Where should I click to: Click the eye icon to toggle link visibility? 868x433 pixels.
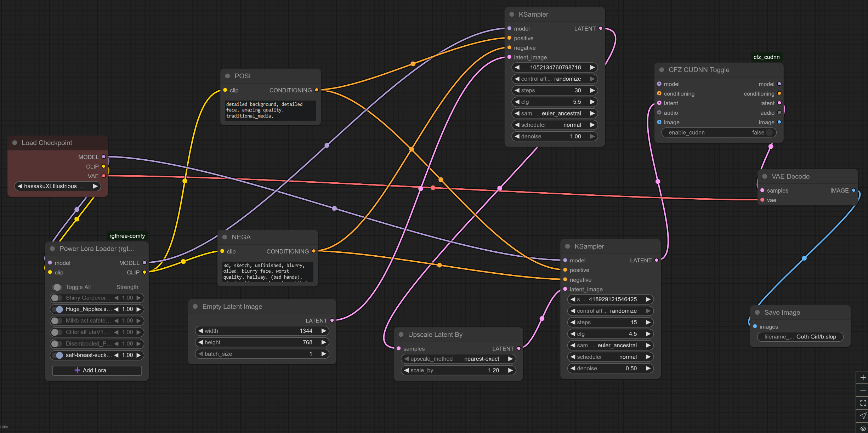click(x=863, y=428)
